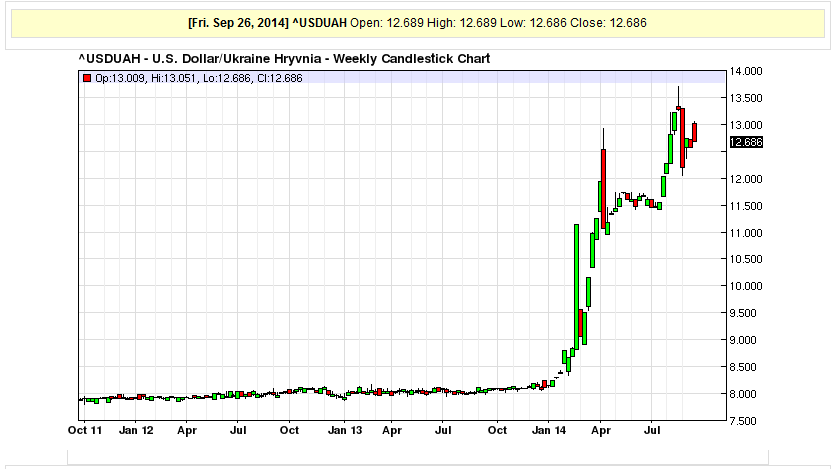Click the 11.000 price axis label
Viewport: 836px width, 469px height.
pyautogui.click(x=746, y=233)
